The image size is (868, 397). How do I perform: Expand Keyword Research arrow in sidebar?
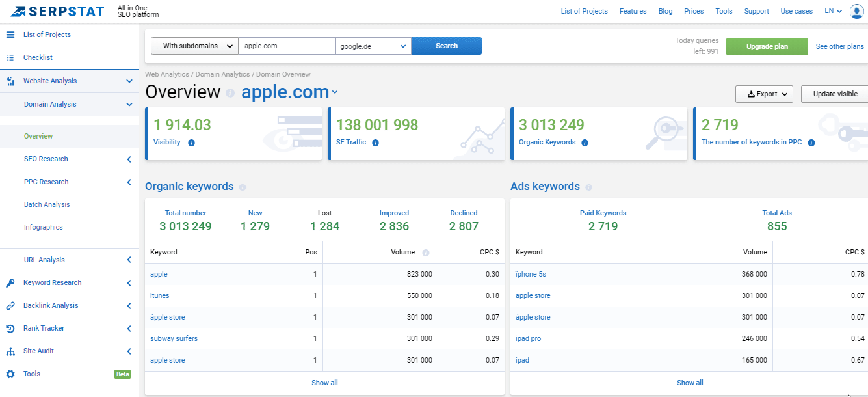coord(129,283)
